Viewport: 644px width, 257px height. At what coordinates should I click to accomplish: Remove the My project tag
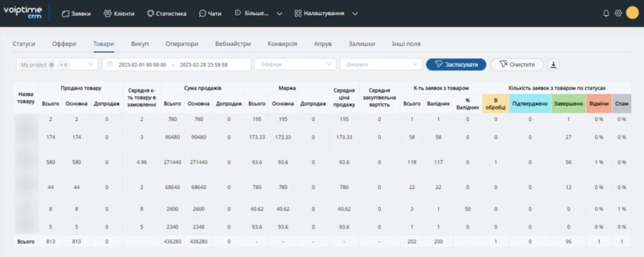tap(52, 65)
